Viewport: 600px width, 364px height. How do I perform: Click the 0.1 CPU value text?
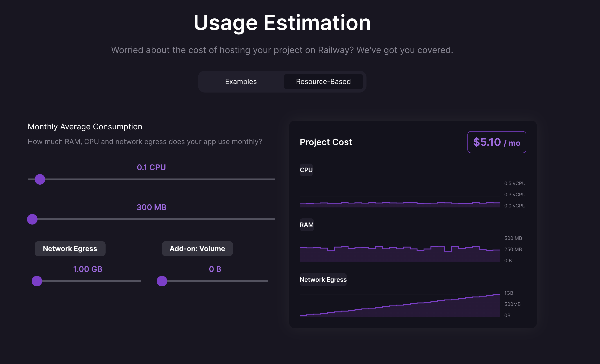point(151,167)
